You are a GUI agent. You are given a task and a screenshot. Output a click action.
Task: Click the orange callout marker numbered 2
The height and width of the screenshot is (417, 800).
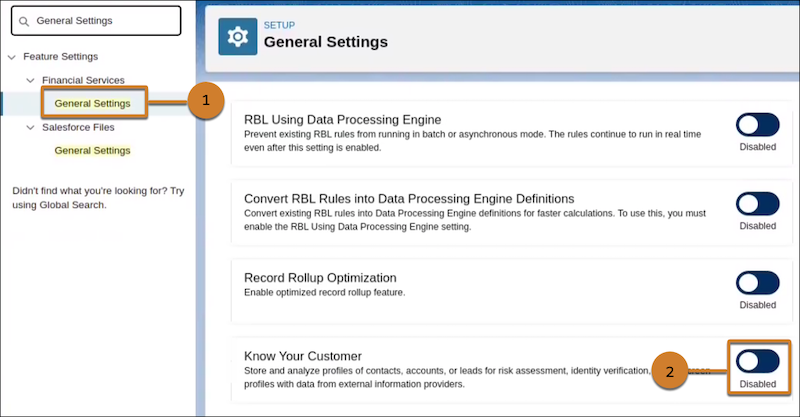click(x=671, y=370)
